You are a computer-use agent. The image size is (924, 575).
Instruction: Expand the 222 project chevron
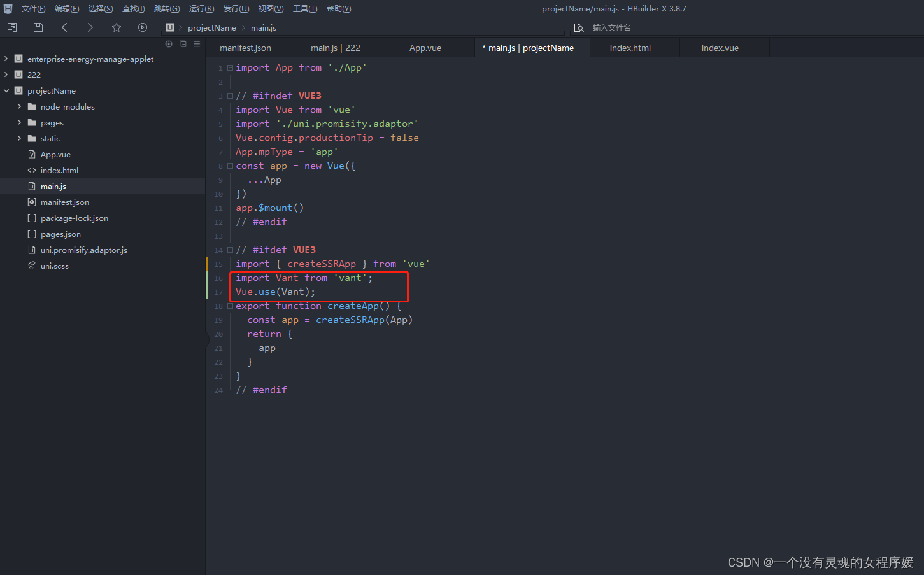(x=6, y=75)
